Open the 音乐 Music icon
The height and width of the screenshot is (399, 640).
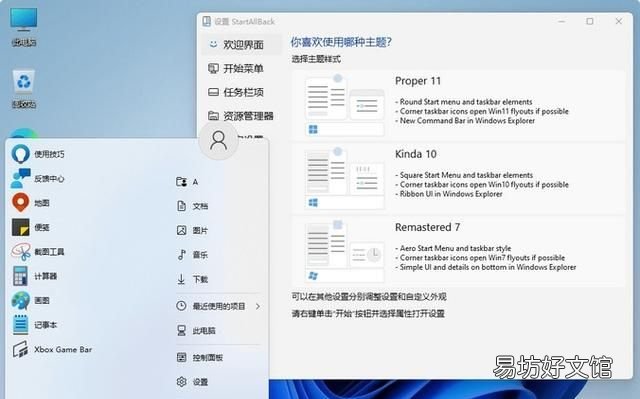182,255
